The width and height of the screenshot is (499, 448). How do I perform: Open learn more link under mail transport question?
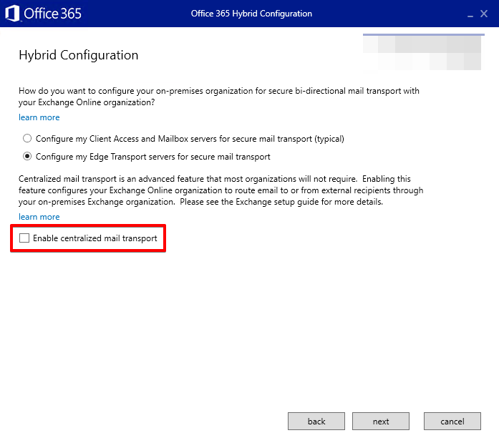[39, 117]
